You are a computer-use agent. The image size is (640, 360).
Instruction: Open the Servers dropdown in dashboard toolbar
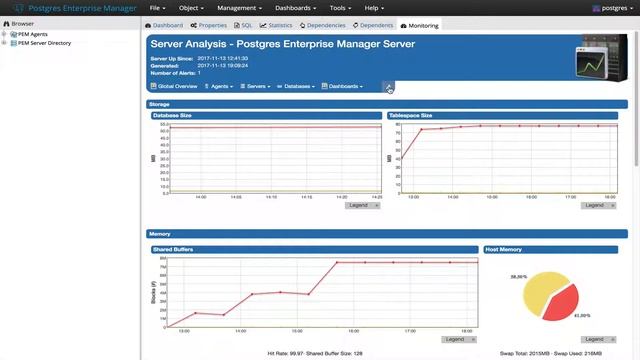point(255,86)
